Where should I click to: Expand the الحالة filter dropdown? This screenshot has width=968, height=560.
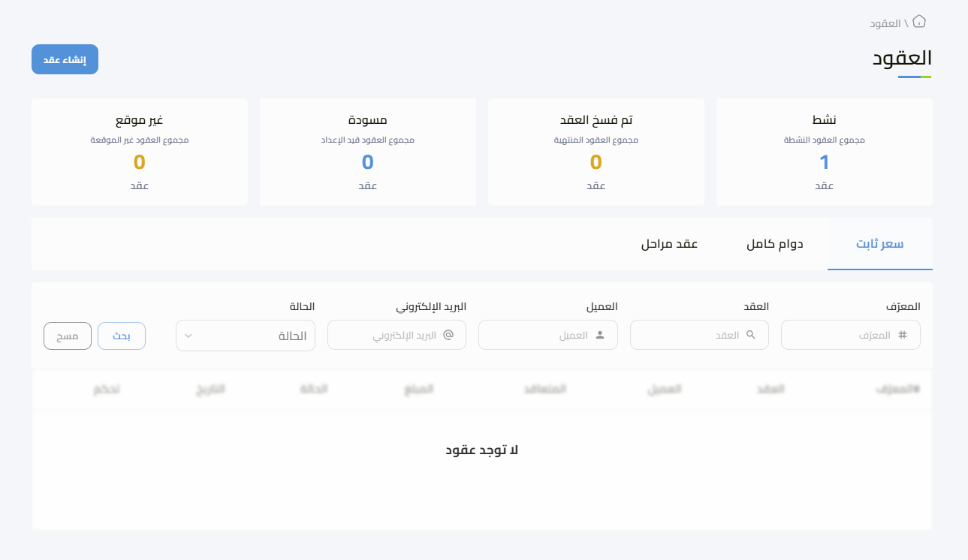(x=246, y=336)
